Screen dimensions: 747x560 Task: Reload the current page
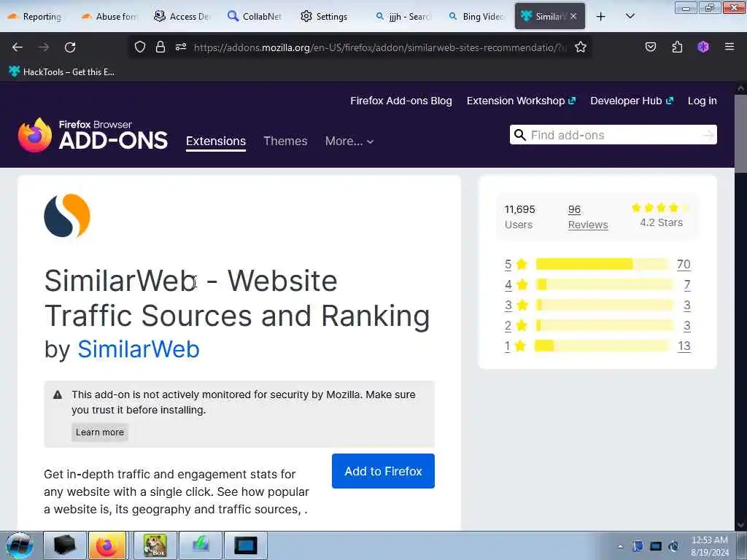[70, 47]
